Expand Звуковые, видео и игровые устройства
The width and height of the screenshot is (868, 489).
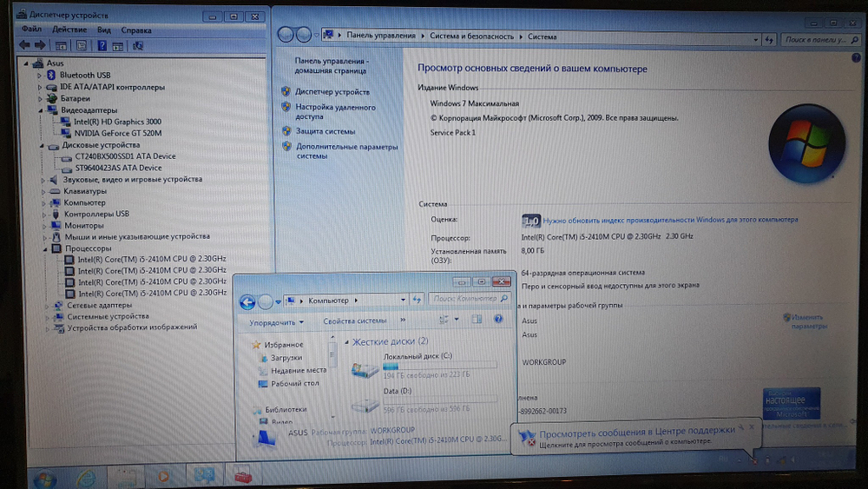click(43, 180)
